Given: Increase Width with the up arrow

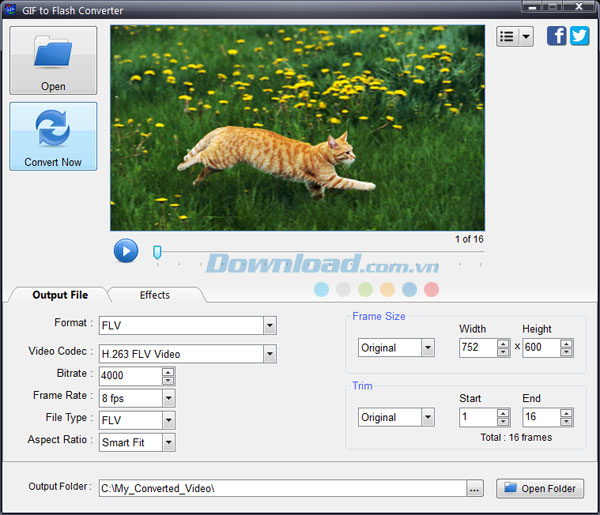Looking at the screenshot, I should (x=503, y=344).
